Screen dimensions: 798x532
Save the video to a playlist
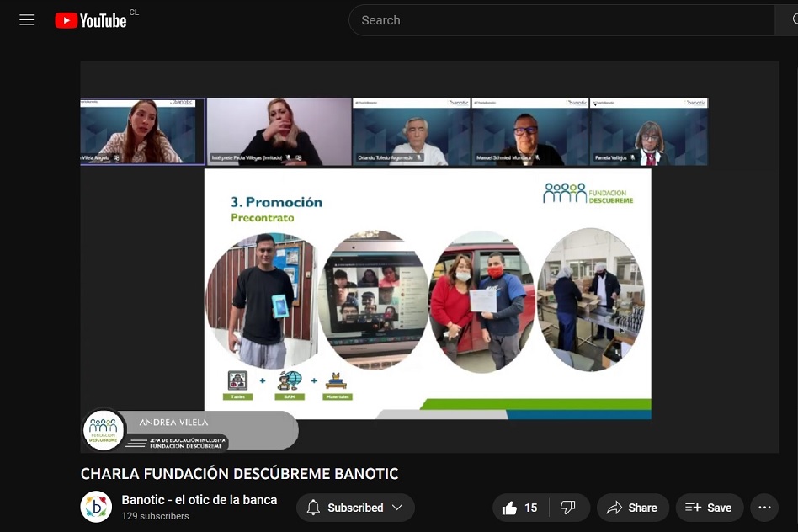tap(709, 508)
